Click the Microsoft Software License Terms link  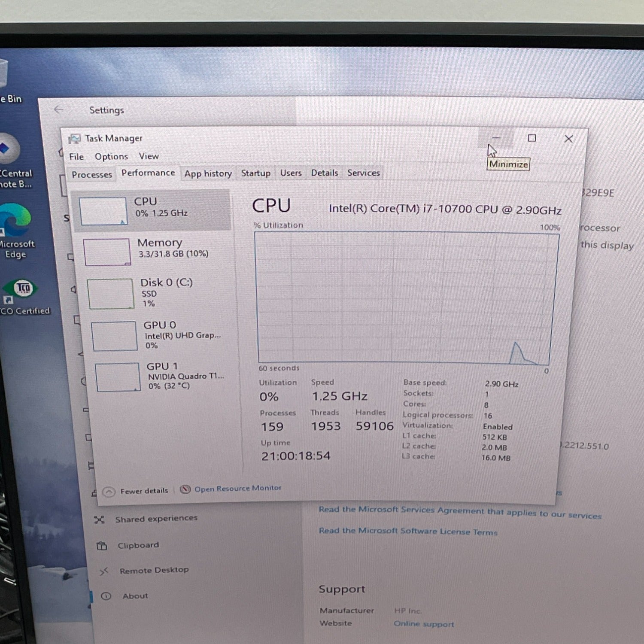[408, 531]
